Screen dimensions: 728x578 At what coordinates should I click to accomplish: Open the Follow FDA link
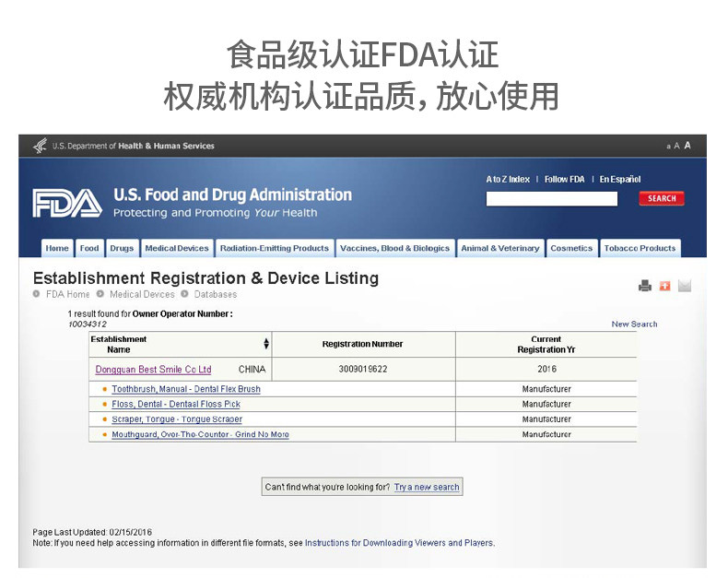(565, 180)
